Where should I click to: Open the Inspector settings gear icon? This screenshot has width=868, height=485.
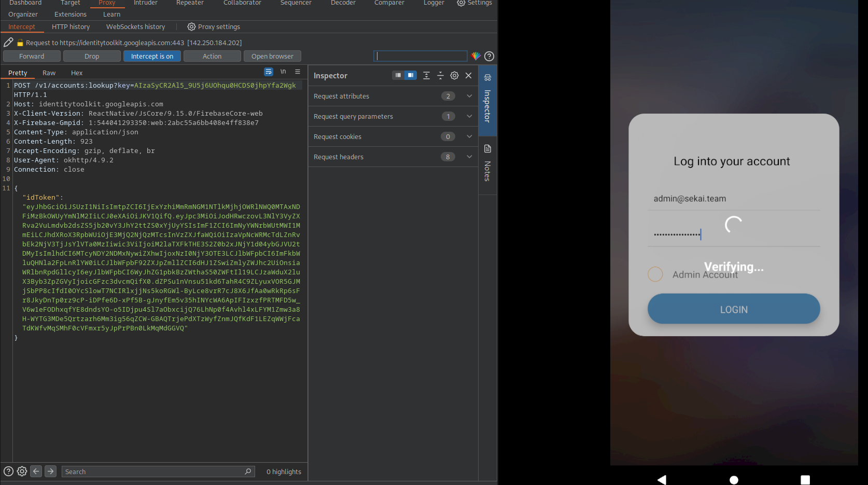pos(454,76)
